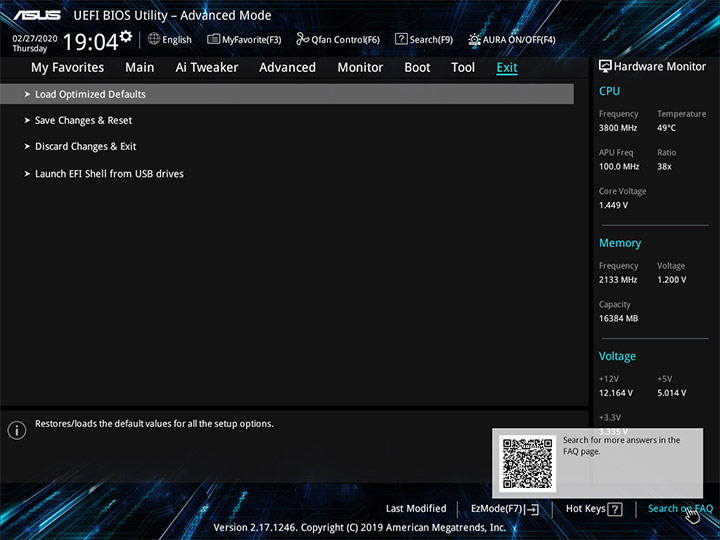The width and height of the screenshot is (720, 540).
Task: Click the globe language icon
Action: click(x=154, y=39)
